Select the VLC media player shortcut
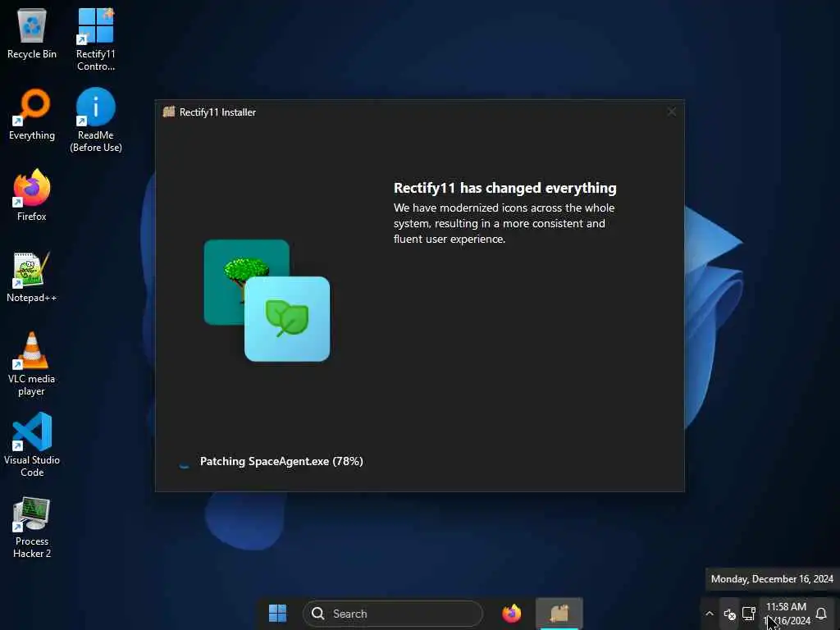 click(x=32, y=364)
